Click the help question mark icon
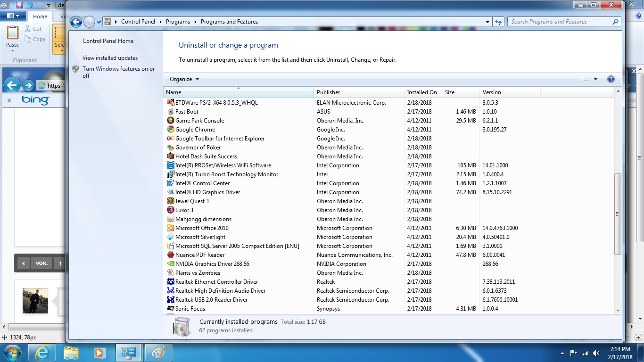 (x=611, y=79)
